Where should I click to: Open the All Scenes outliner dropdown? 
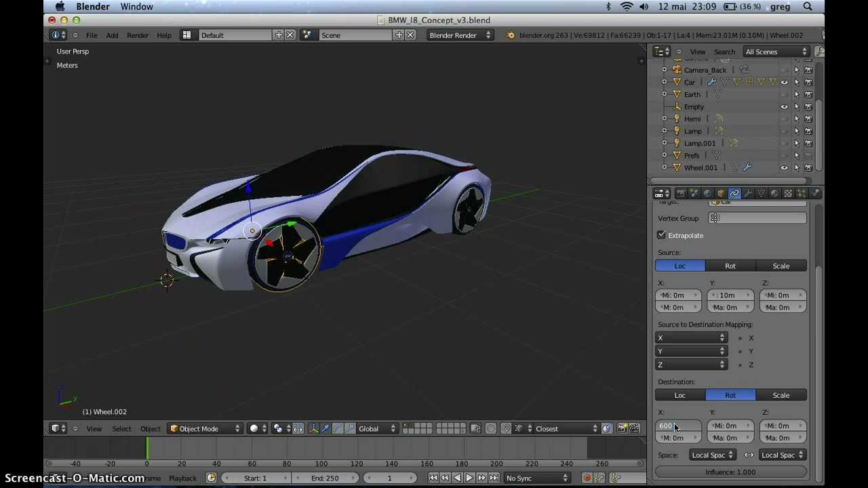[x=776, y=52]
